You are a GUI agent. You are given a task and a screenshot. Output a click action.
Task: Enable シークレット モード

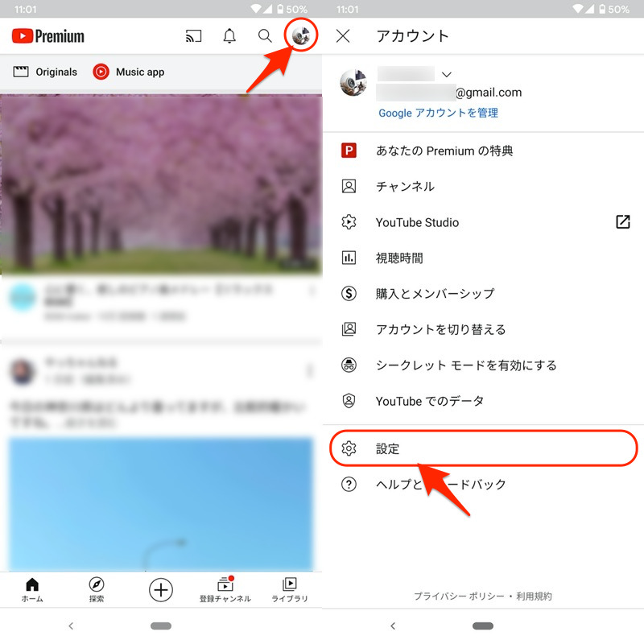click(465, 365)
